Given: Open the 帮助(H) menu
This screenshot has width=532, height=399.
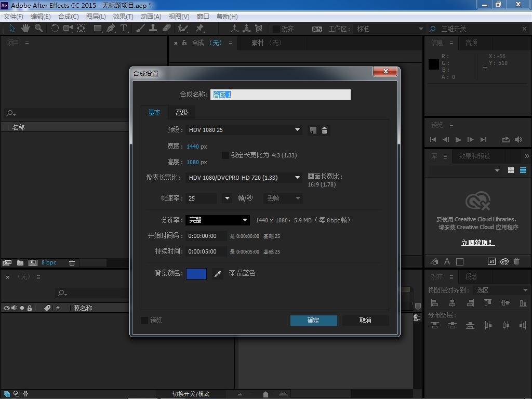Looking at the screenshot, I should pyautogui.click(x=227, y=16).
